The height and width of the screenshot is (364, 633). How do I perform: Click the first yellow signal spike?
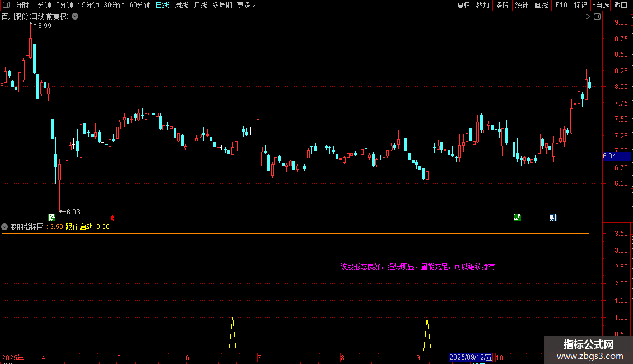pyautogui.click(x=232, y=334)
